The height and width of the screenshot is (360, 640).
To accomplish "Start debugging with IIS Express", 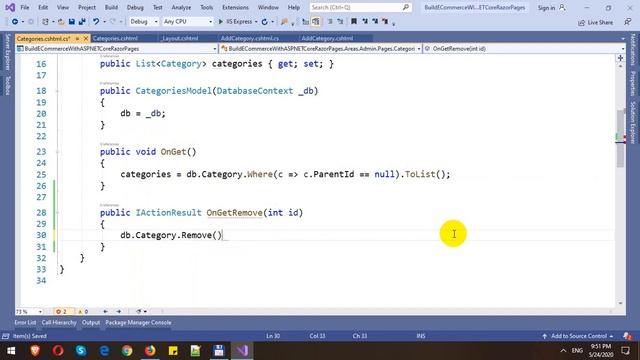I will (x=235, y=22).
